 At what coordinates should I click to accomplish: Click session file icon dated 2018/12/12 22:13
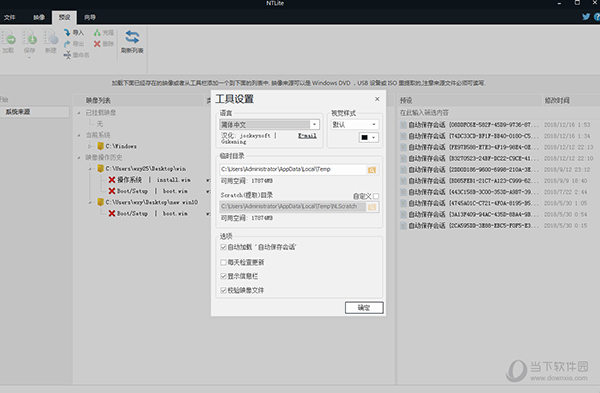tap(403, 147)
